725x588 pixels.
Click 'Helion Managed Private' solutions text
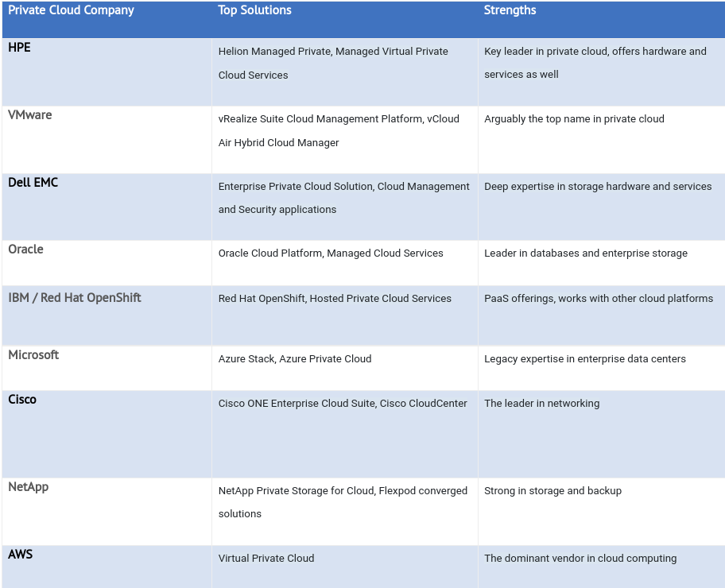(x=275, y=52)
